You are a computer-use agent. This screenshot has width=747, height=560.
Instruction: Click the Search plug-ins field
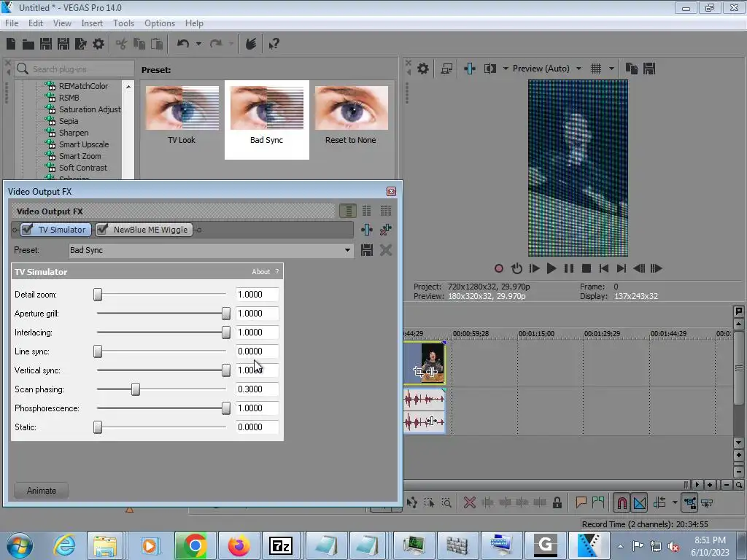click(74, 69)
